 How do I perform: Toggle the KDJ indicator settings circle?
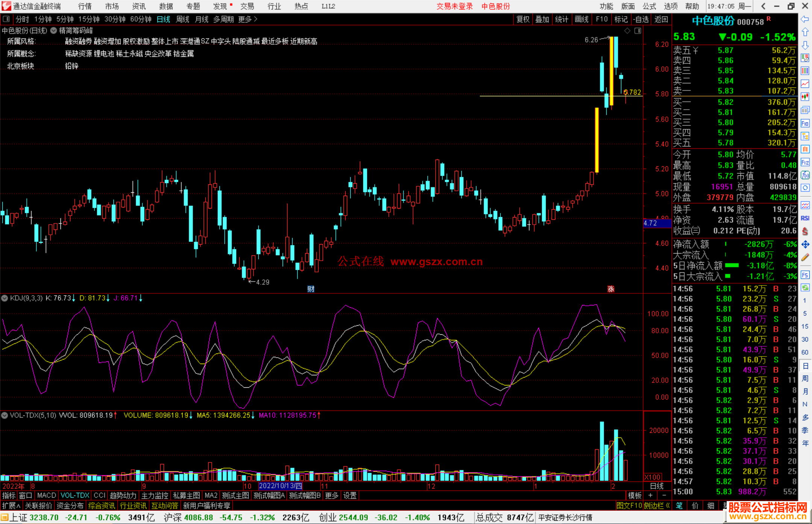(5, 298)
